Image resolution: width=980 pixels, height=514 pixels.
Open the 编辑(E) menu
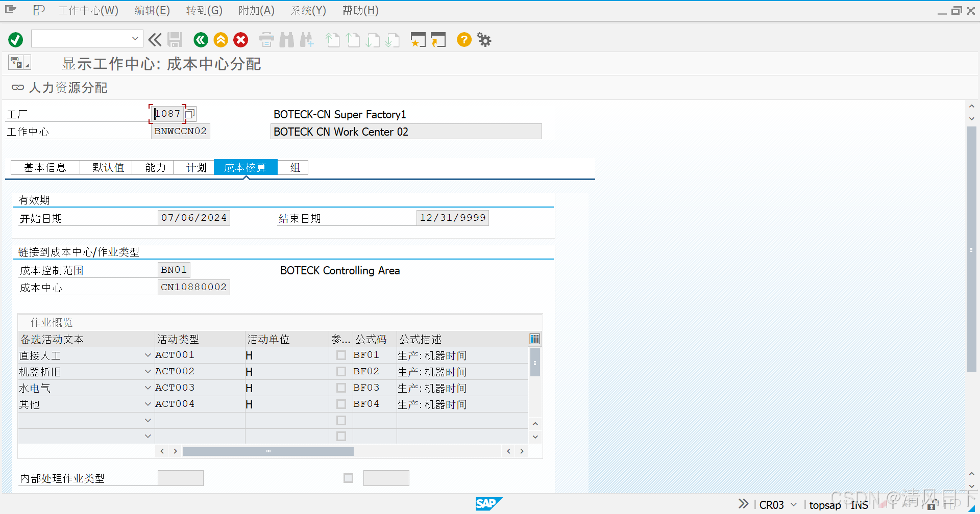pyautogui.click(x=152, y=11)
